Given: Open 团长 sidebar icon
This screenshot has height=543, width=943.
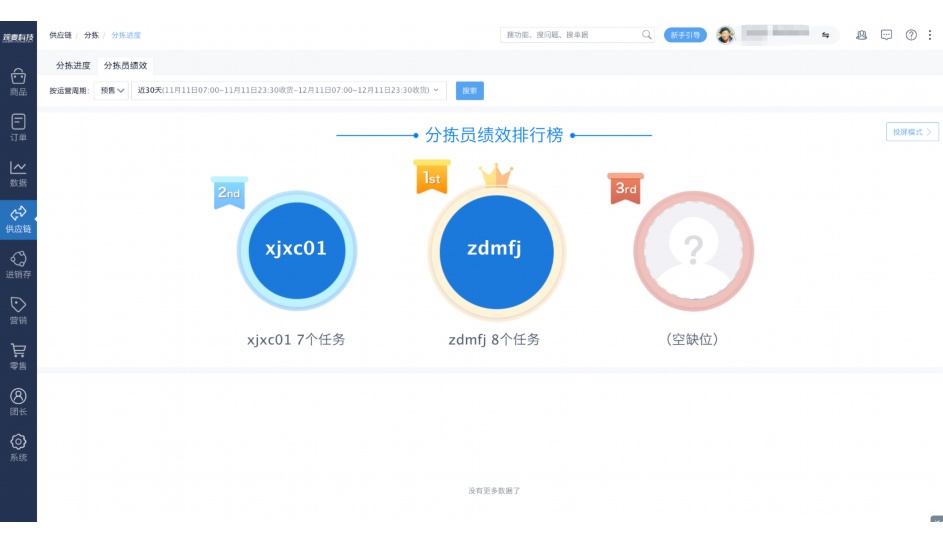Looking at the screenshot, I should pyautogui.click(x=18, y=401).
